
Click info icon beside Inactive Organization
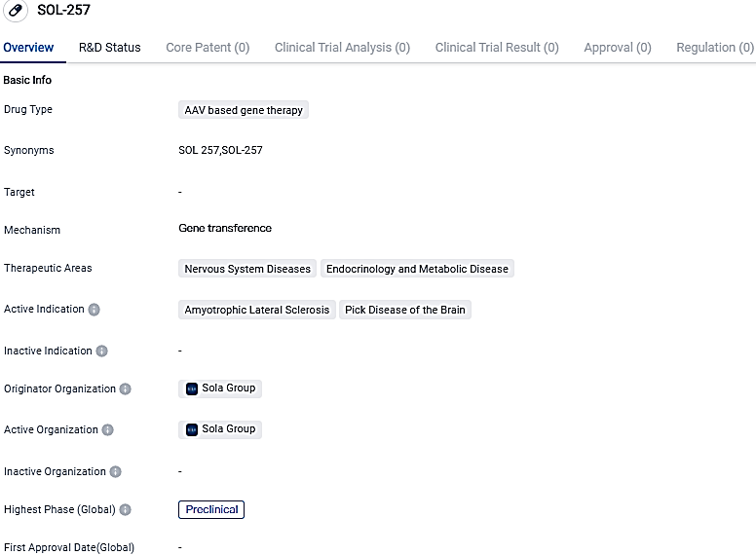click(116, 471)
